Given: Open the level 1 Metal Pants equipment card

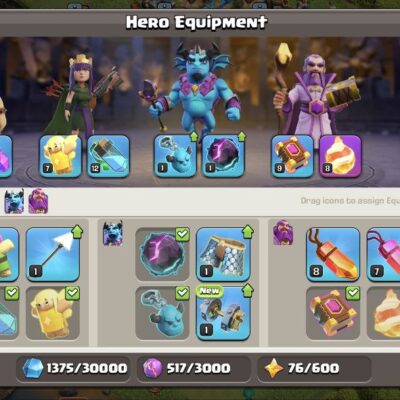Looking at the screenshot, I should coord(223,255).
